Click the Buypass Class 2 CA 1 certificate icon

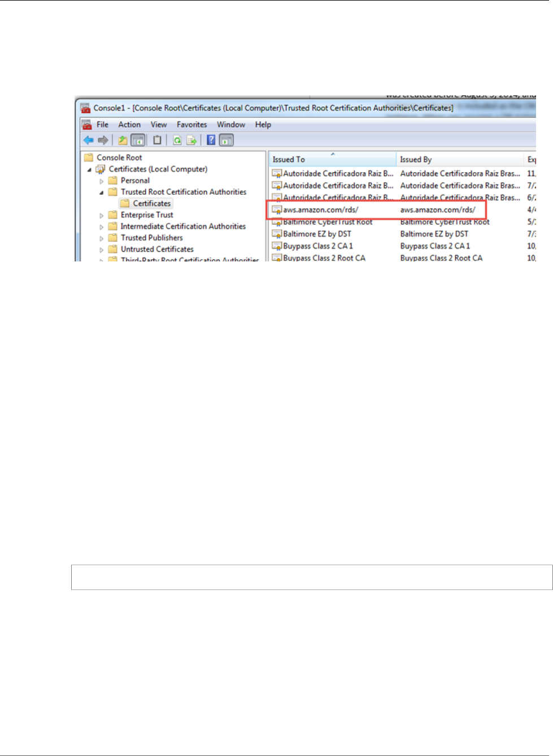pos(277,246)
